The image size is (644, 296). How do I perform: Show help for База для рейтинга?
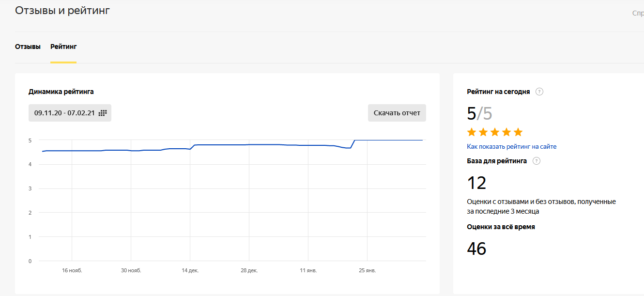tap(537, 161)
